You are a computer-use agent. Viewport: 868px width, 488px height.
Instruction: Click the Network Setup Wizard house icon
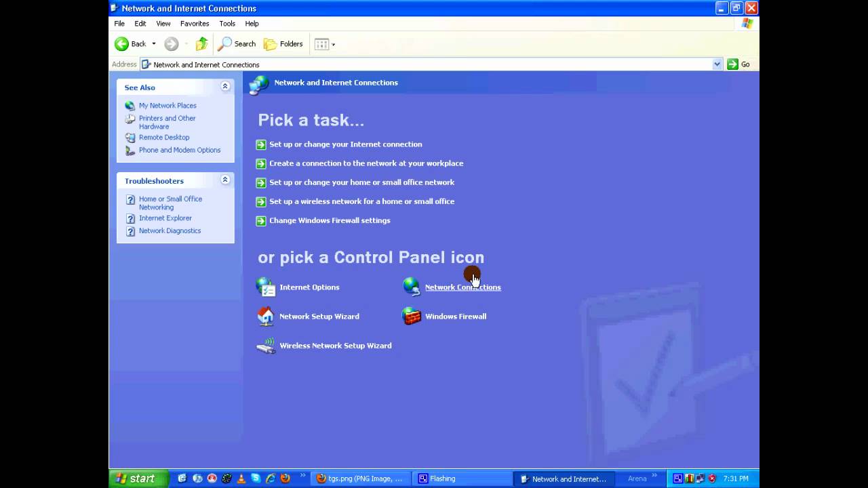[x=266, y=316]
